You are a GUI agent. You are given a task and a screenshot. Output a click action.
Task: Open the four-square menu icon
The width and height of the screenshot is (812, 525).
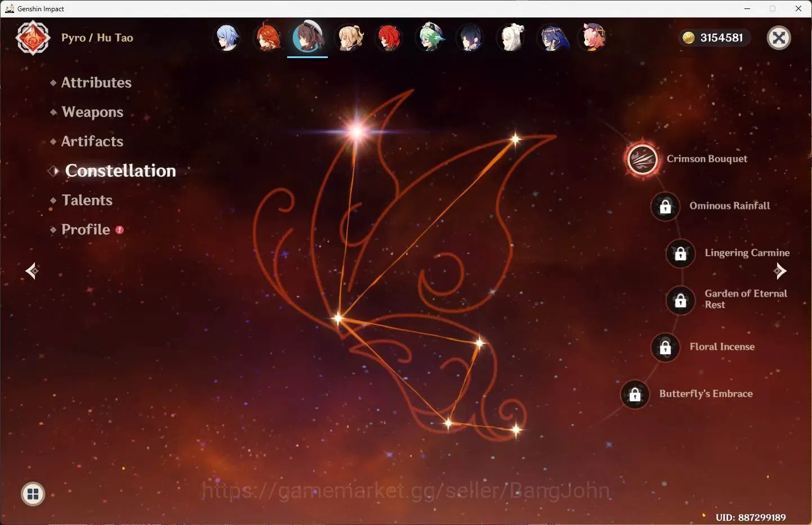(x=33, y=495)
